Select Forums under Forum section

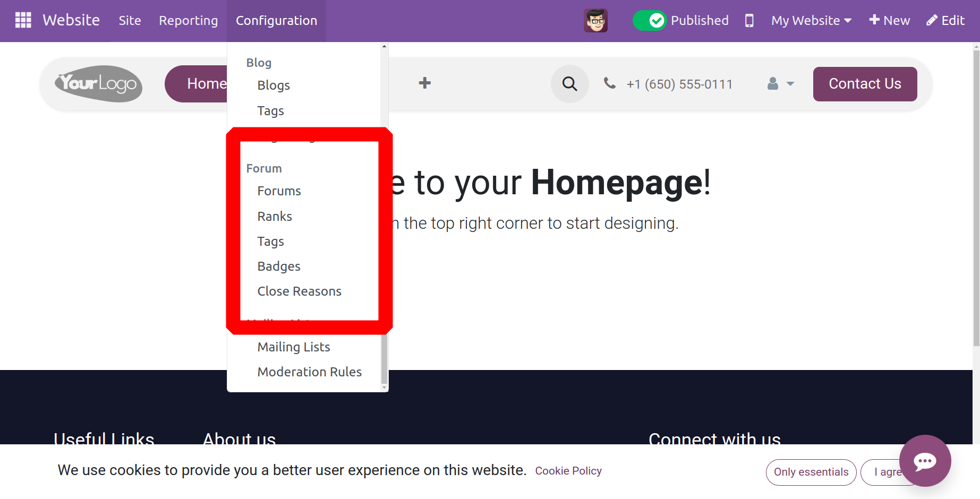pyautogui.click(x=279, y=191)
